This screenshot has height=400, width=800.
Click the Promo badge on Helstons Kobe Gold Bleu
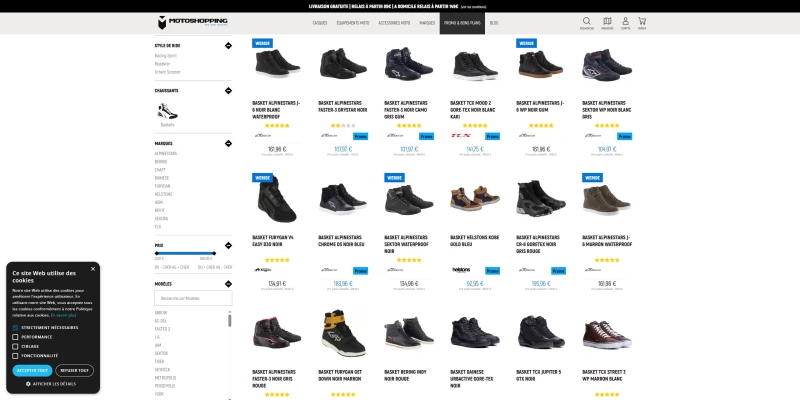click(492, 271)
